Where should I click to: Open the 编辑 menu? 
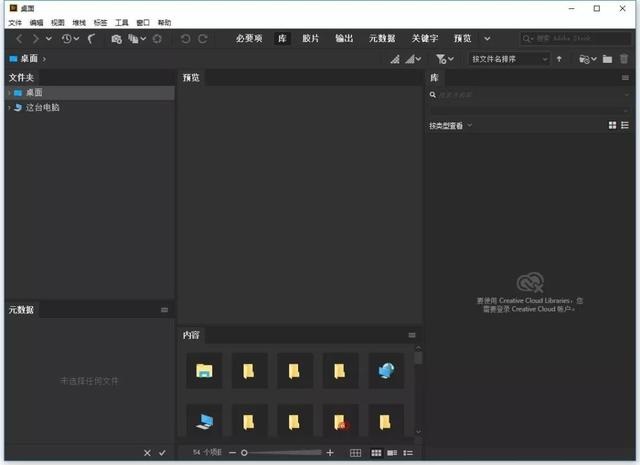point(36,23)
